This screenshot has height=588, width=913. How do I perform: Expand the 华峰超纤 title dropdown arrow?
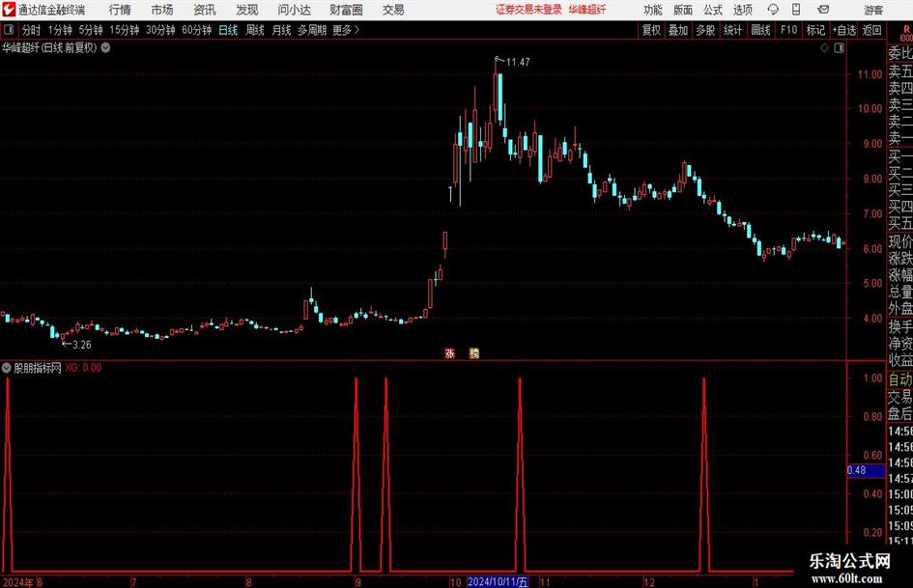point(106,47)
